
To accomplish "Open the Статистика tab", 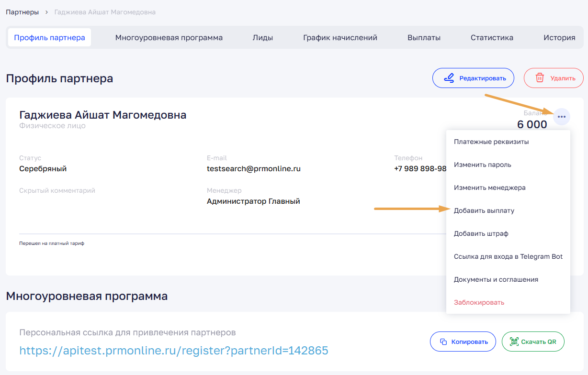I will tap(492, 37).
